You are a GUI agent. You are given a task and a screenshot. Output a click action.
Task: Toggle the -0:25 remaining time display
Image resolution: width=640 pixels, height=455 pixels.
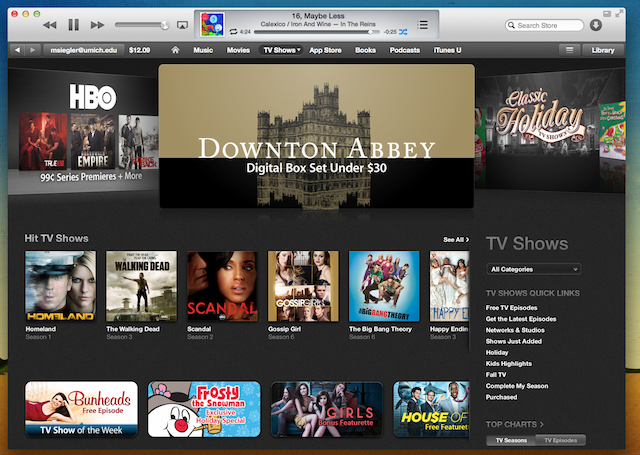tap(390, 32)
